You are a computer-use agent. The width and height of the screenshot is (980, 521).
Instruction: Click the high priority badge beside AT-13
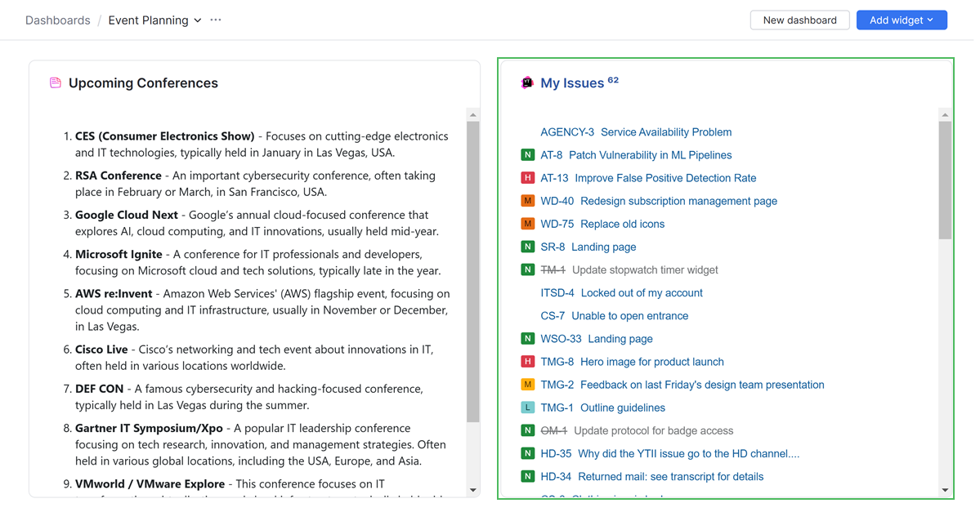tap(529, 177)
